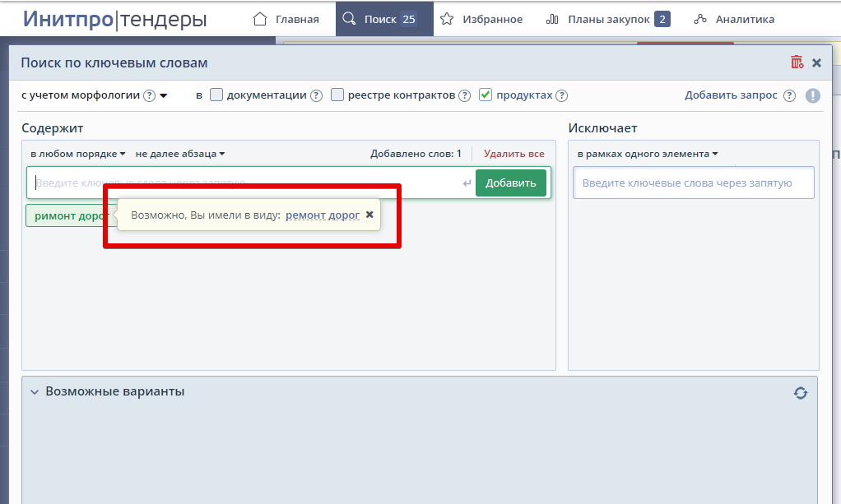
Task: Click help icon next to продуктах
Action: pos(561,95)
